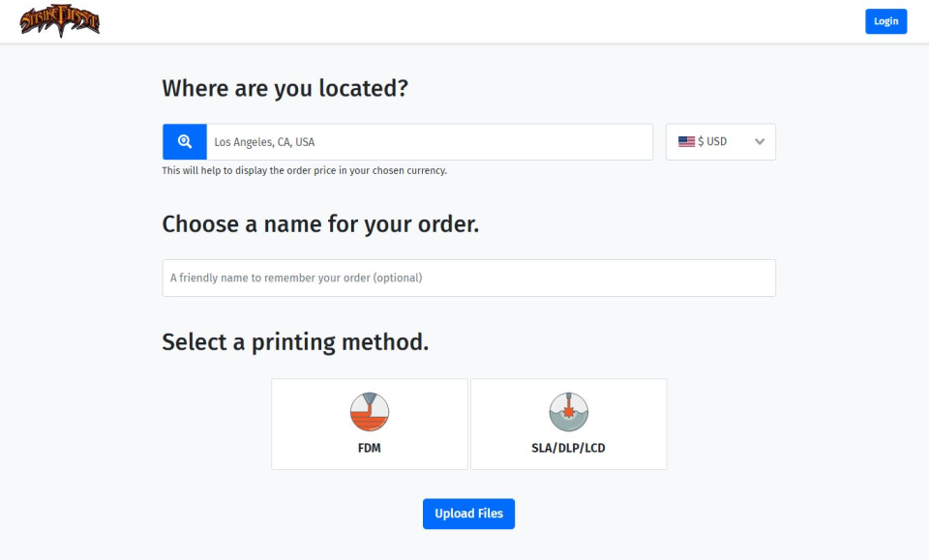Click the SLA/DLP/LCD resin printing icon
The width and height of the screenshot is (929, 560).
[568, 410]
